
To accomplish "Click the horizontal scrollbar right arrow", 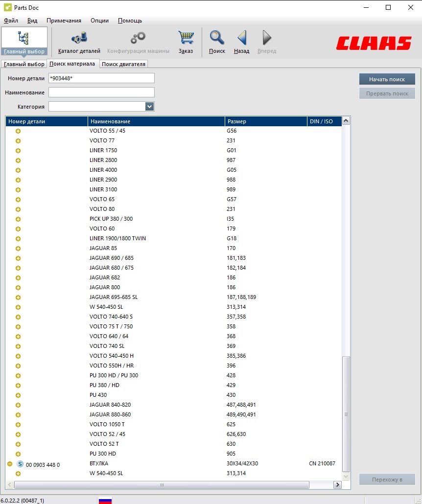I will [337, 485].
